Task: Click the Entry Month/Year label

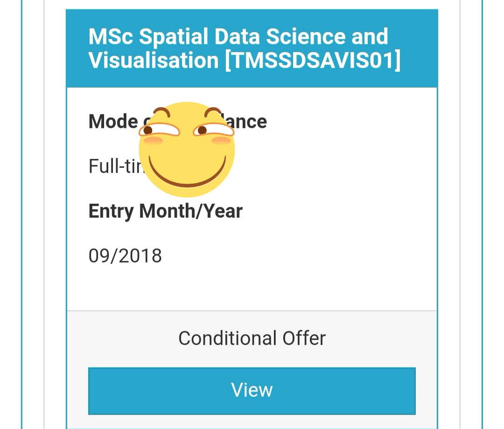Action: (x=165, y=211)
